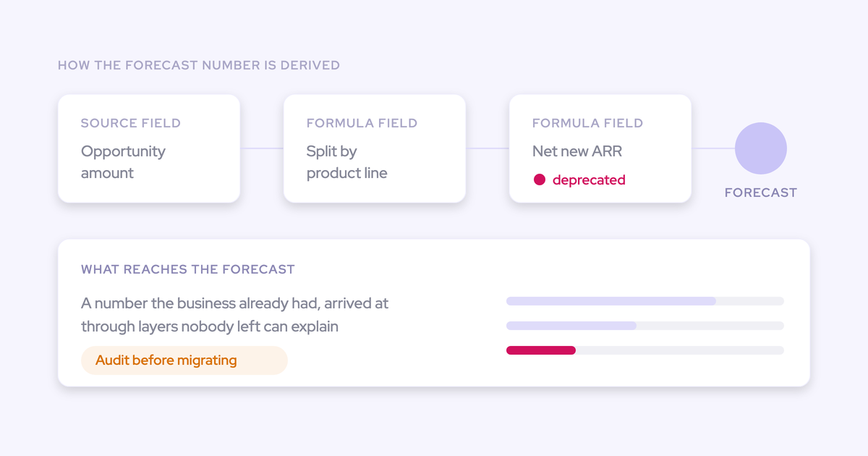Click the red deprecated status dot
The image size is (868, 456).
pyautogui.click(x=539, y=180)
